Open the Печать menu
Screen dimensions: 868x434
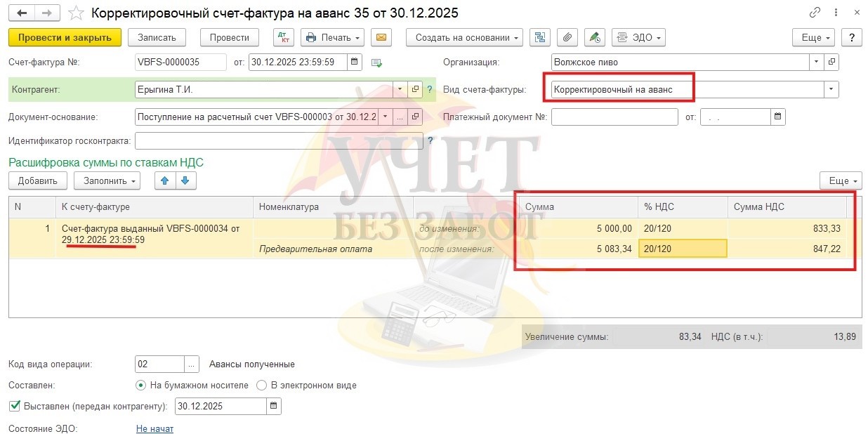332,37
